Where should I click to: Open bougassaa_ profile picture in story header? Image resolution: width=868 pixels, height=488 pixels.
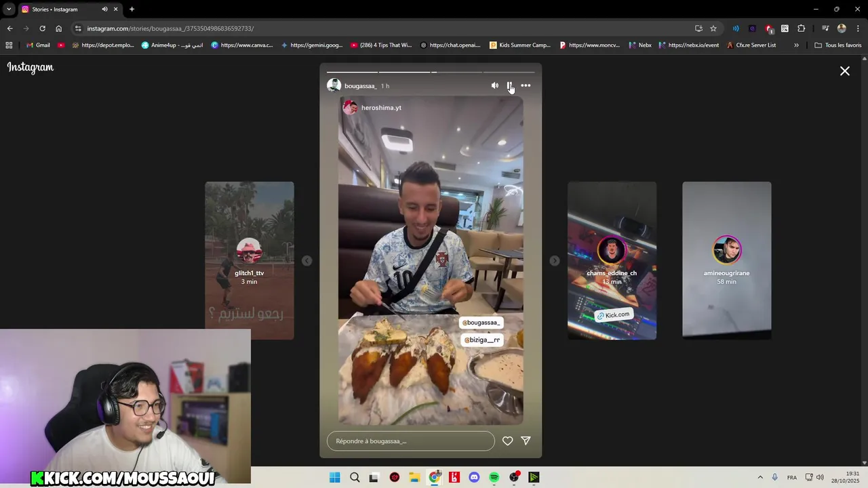[334, 85]
